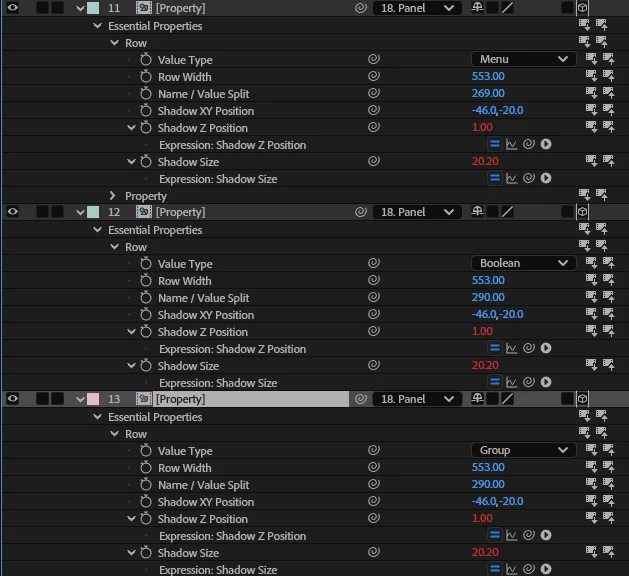The width and height of the screenshot is (629, 576).
Task: Click pick whip for layer 12 Value Type
Action: [374, 263]
